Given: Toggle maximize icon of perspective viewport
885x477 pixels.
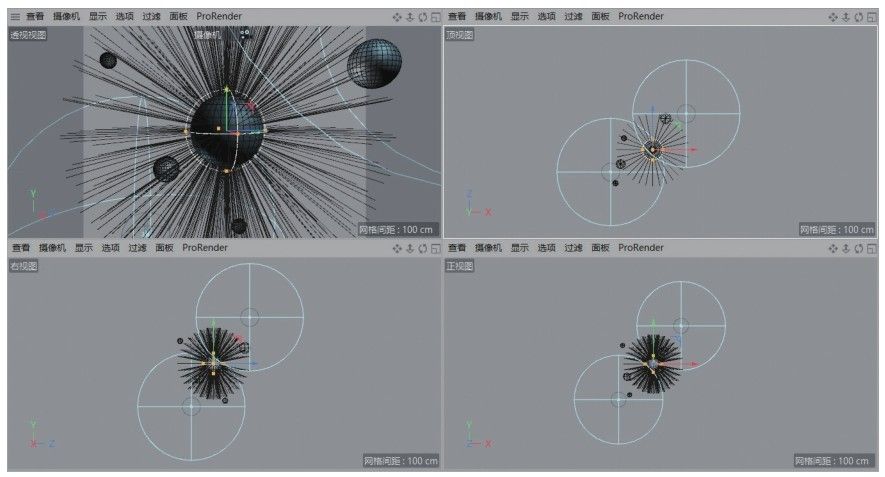Looking at the screenshot, I should click(436, 17).
